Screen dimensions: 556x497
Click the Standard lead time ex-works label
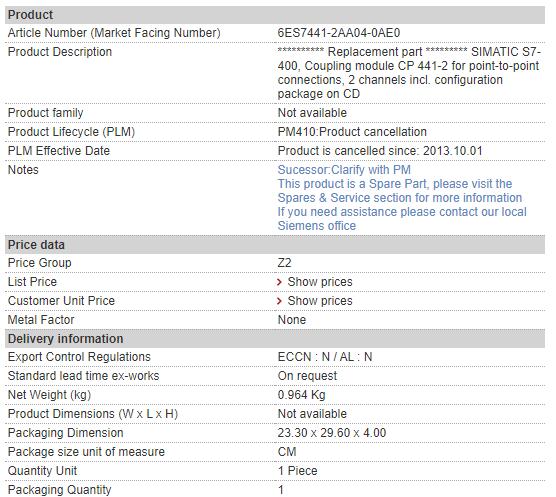pos(83,376)
